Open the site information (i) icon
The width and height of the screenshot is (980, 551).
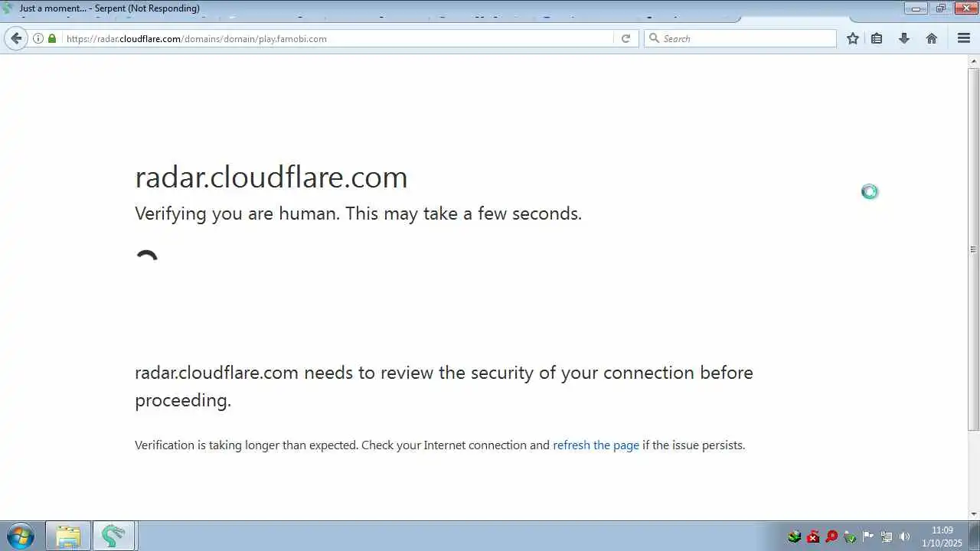[38, 38]
